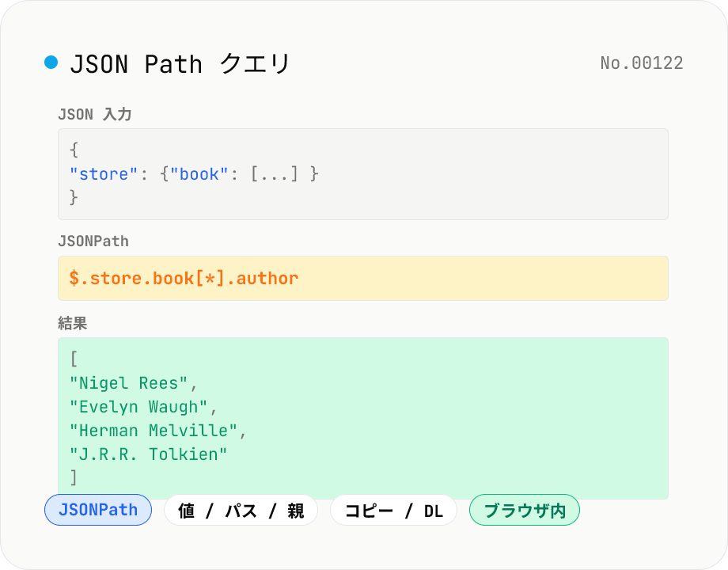Click the コピー / DL pill
The image size is (728, 570).
click(x=394, y=510)
